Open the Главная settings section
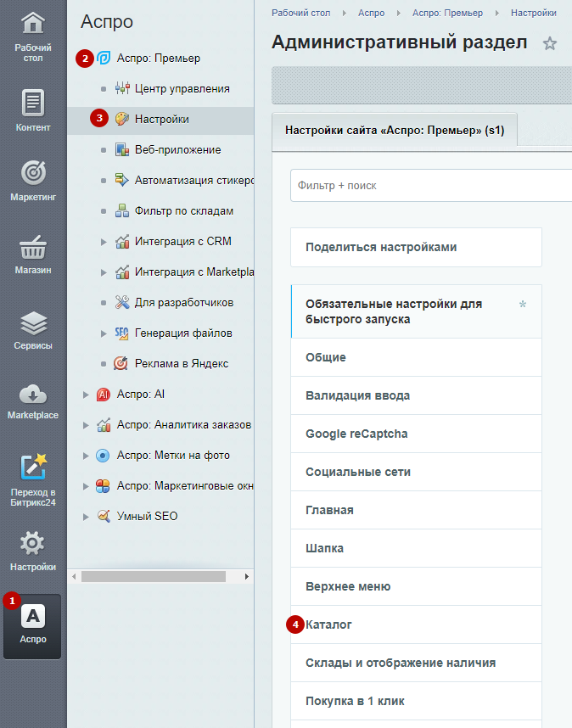Viewport: 572px width, 728px height. (x=416, y=510)
